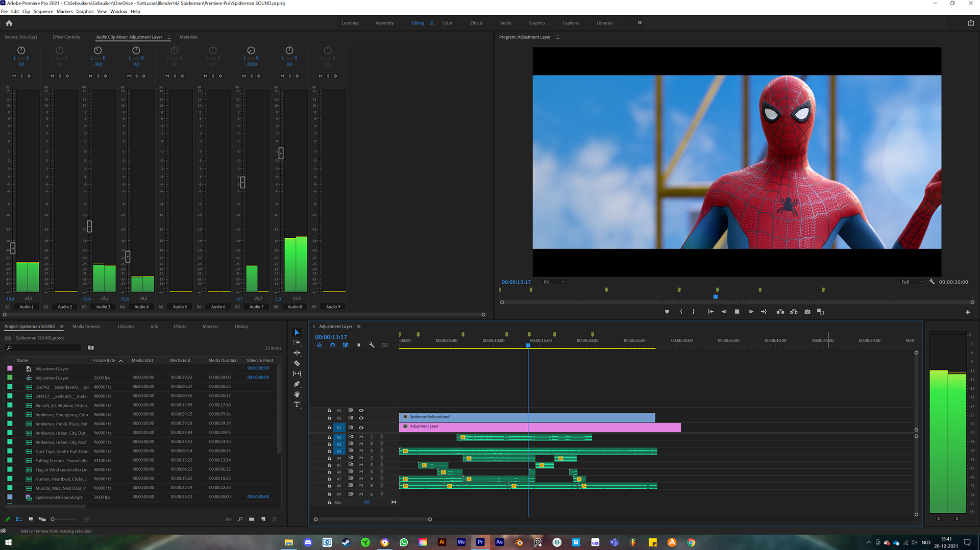980x550 pixels.
Task: Select the Pen tool
Action: click(297, 384)
